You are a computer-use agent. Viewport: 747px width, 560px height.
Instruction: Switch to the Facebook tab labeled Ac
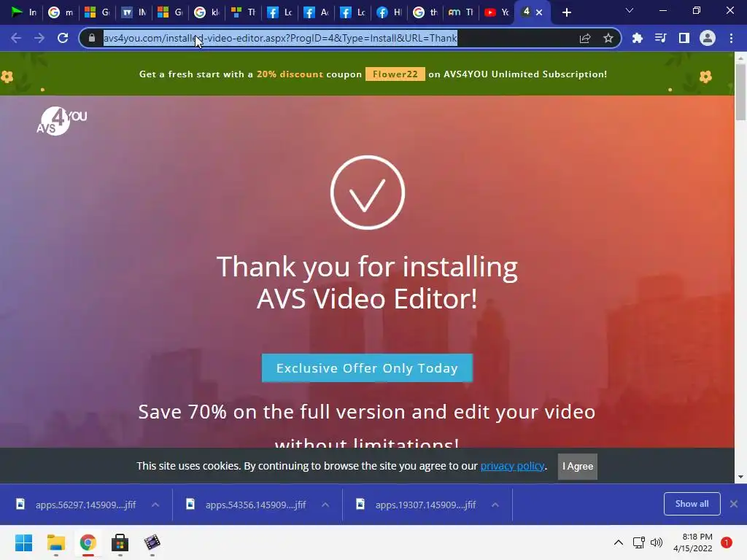(316, 12)
